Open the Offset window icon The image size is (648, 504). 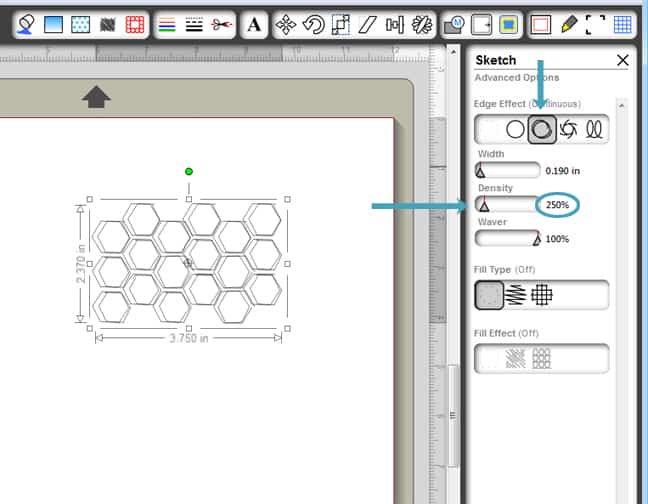point(482,25)
